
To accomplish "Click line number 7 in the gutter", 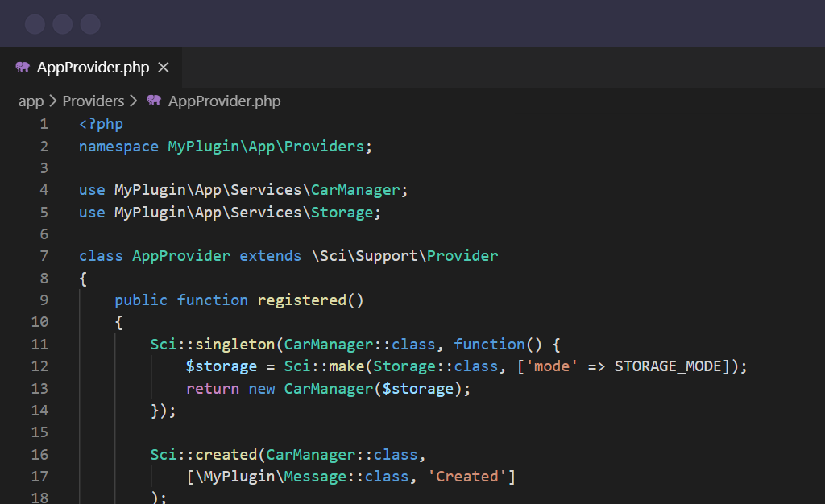I will [44, 256].
